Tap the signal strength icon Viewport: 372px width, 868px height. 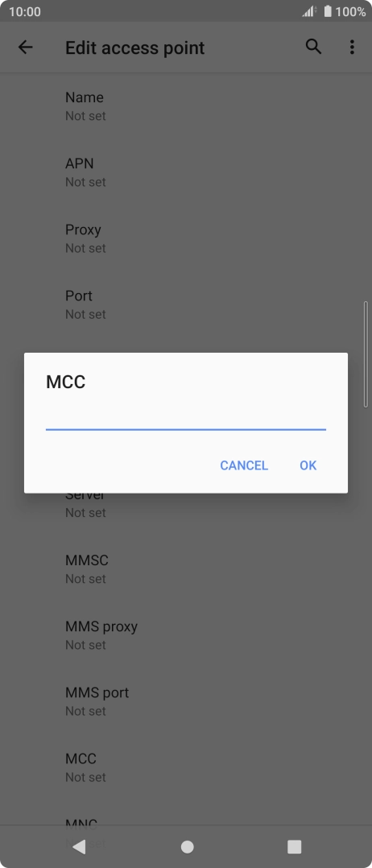tap(309, 11)
